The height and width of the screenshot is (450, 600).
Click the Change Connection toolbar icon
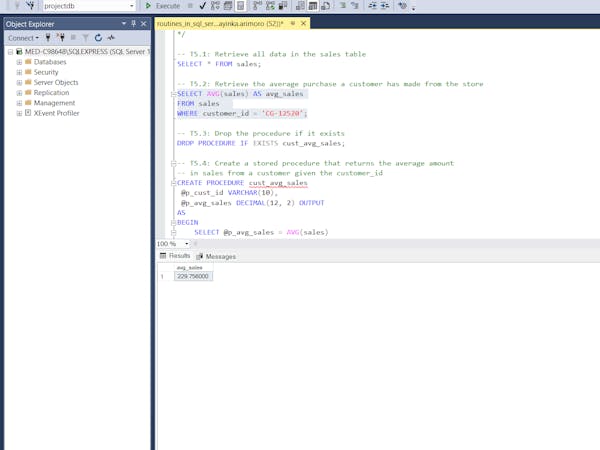(30, 5)
